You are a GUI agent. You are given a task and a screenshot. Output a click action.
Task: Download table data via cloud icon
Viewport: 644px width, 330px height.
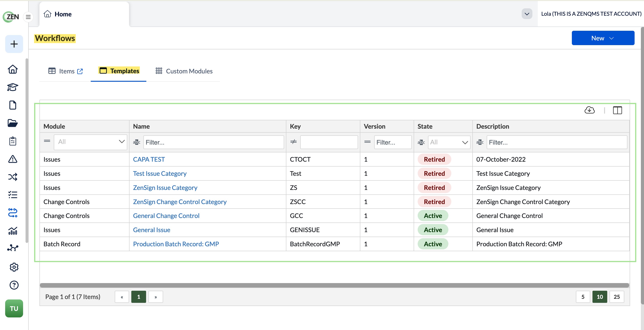[590, 110]
